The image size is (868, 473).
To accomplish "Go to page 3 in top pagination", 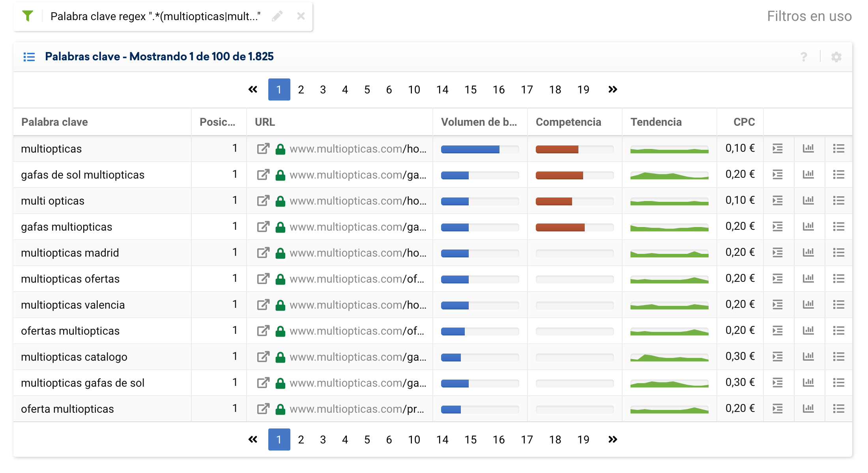I will tap(323, 89).
